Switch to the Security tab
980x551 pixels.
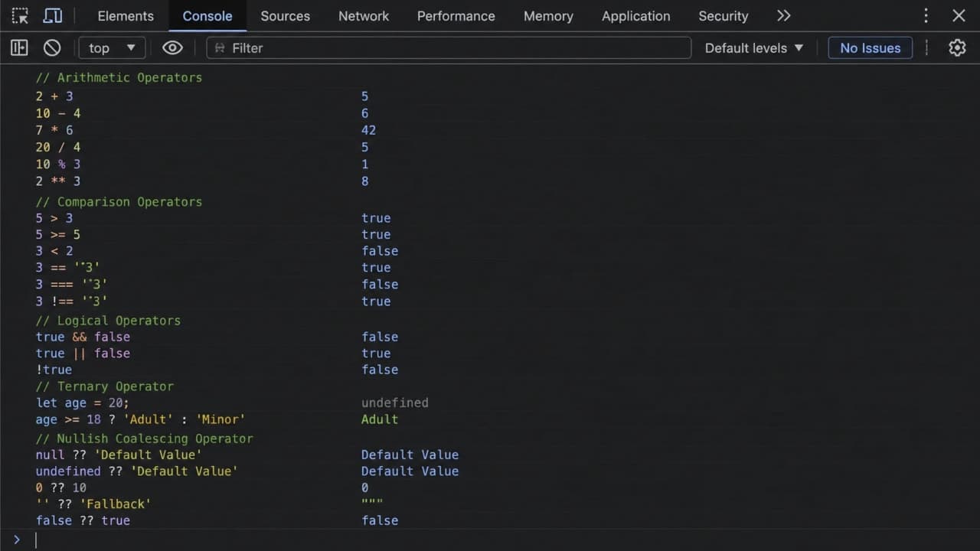pos(724,16)
